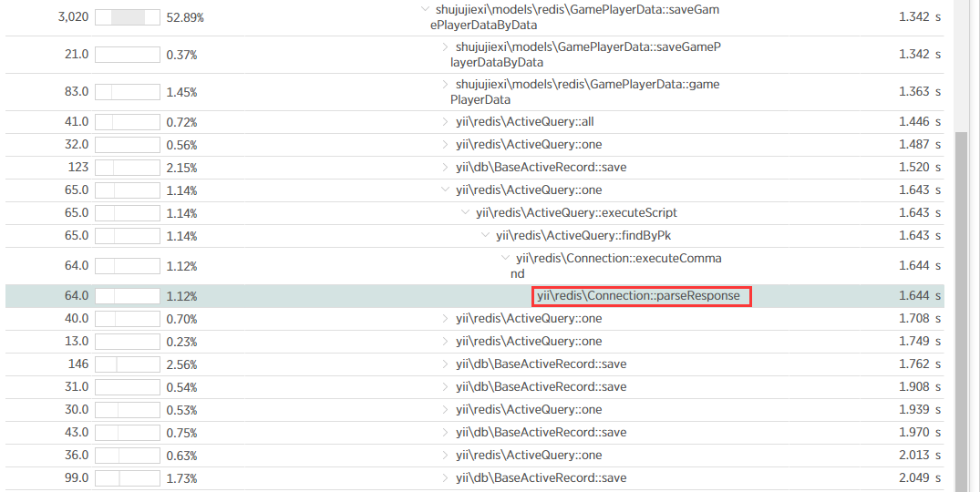Click the 52.89% duration bar
This screenshot has height=492, width=980.
[x=128, y=17]
